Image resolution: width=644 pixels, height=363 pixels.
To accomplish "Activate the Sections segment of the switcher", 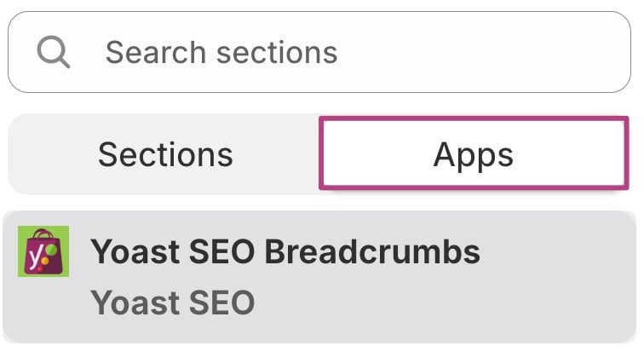I will 165,155.
